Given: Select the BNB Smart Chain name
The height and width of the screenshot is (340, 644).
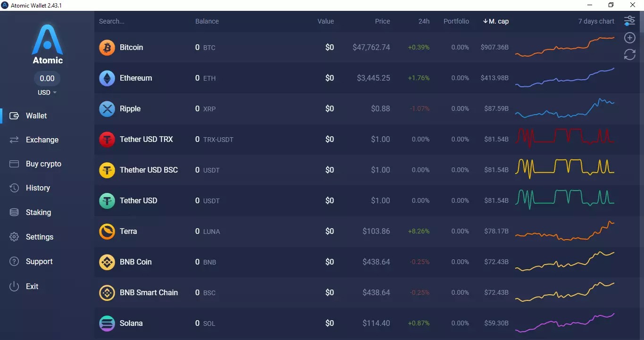Looking at the screenshot, I should pos(149,292).
